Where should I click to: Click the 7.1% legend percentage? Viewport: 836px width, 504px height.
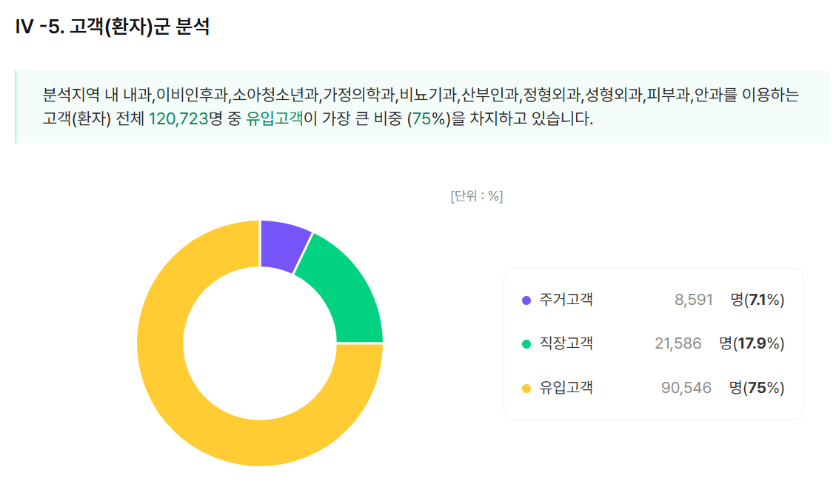pyautogui.click(x=765, y=300)
